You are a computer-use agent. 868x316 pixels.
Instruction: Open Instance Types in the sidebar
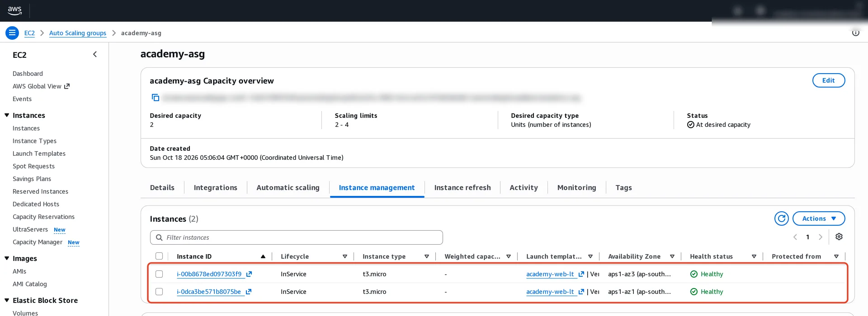(x=34, y=141)
